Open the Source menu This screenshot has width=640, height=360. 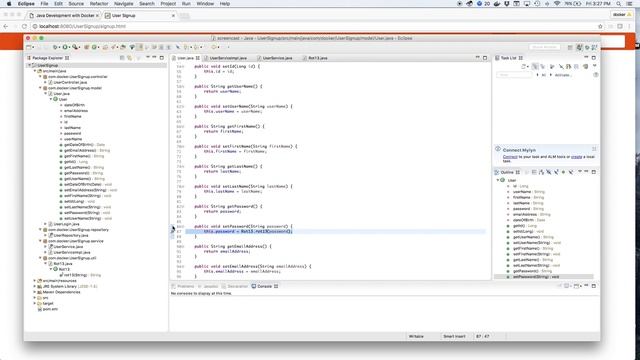76,4
